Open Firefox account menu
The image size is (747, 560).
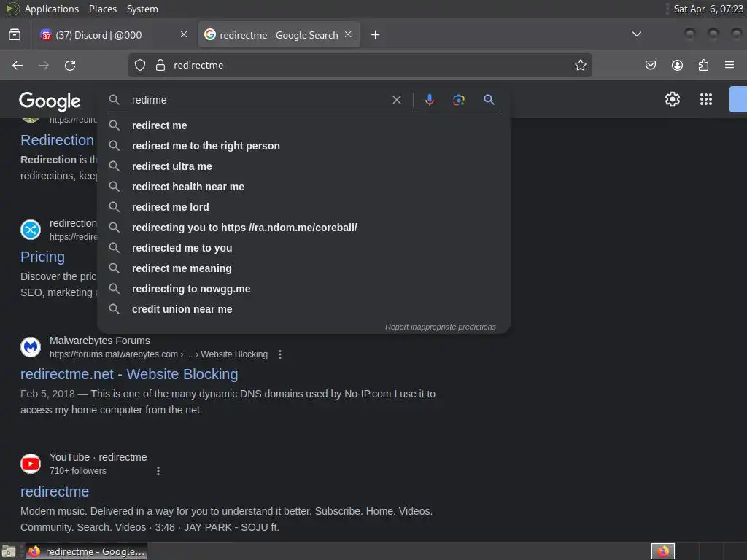677,65
